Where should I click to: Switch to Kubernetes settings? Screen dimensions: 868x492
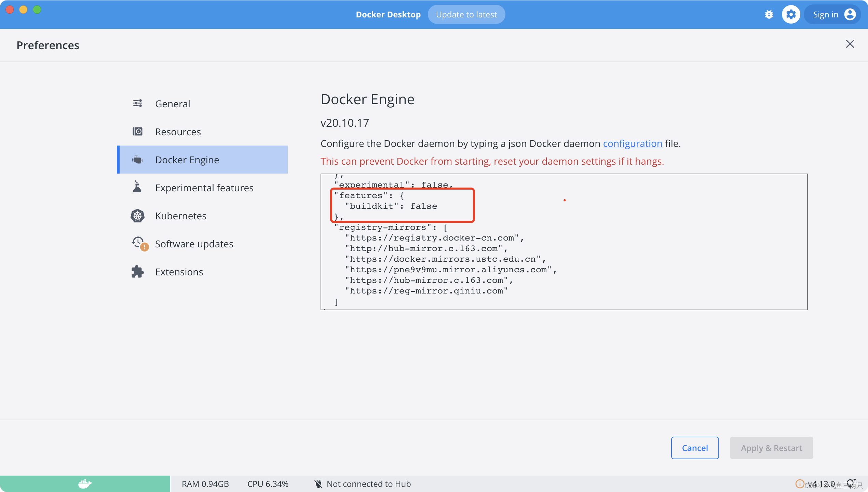point(202,216)
